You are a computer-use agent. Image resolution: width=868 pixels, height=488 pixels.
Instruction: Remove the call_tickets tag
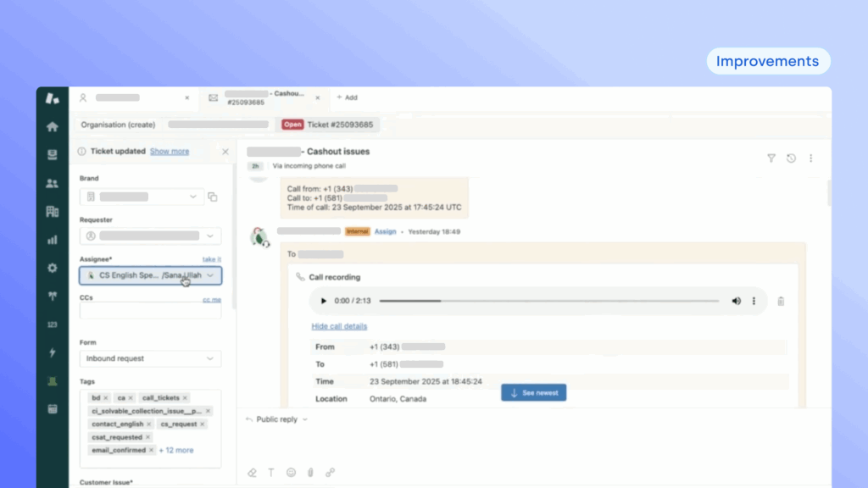click(x=186, y=397)
